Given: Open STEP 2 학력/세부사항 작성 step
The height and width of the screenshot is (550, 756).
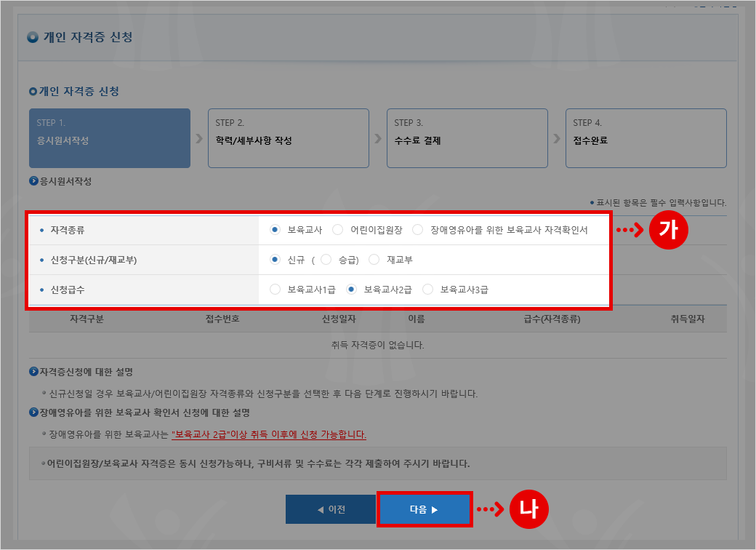Looking at the screenshot, I should 289,138.
